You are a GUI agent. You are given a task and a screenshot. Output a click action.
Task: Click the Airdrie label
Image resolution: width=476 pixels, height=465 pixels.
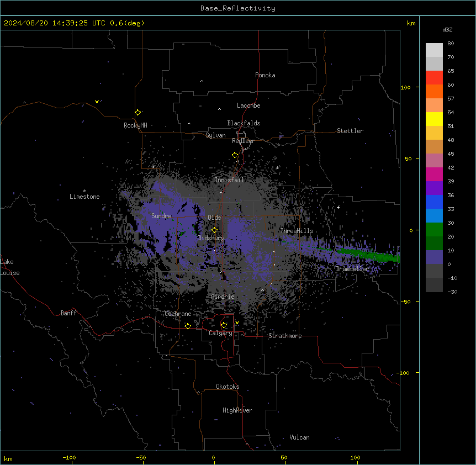223,297
